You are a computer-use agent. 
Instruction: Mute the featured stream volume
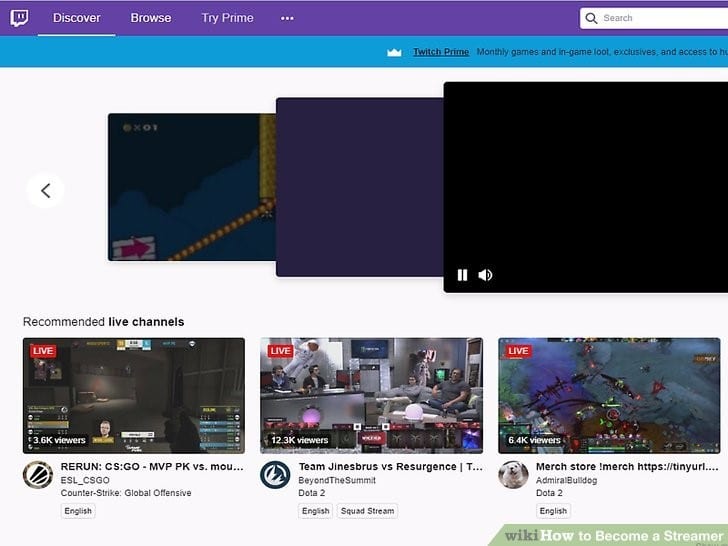click(x=485, y=275)
